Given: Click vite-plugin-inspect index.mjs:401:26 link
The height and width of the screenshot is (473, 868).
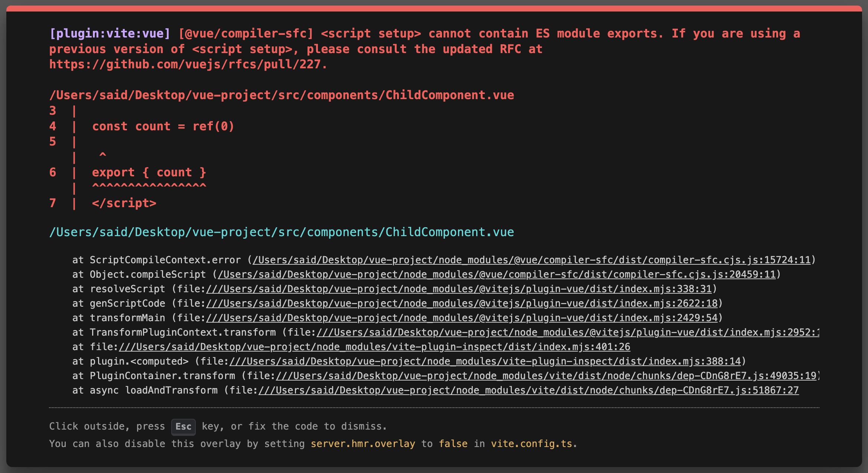Looking at the screenshot, I should pos(374,347).
